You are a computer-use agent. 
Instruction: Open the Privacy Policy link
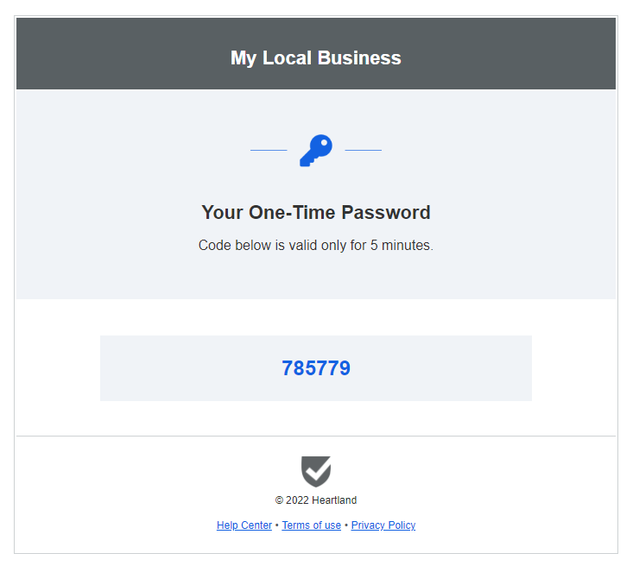click(383, 525)
